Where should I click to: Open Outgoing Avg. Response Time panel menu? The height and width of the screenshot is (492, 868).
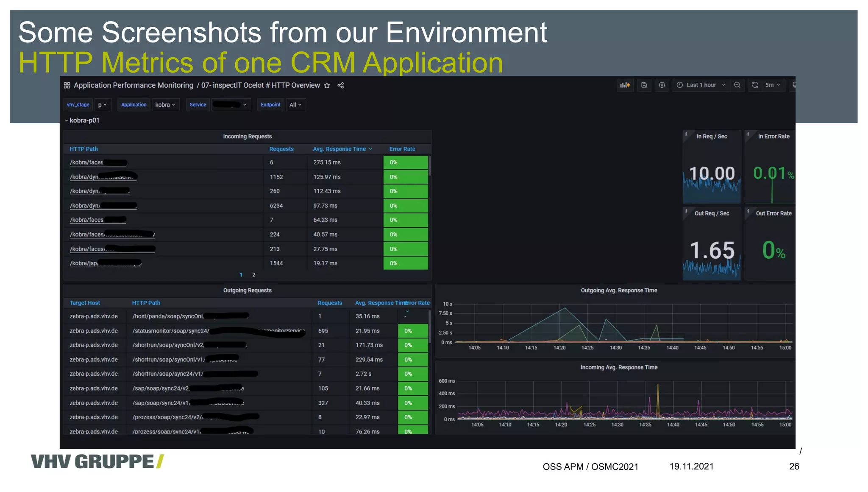tap(619, 291)
